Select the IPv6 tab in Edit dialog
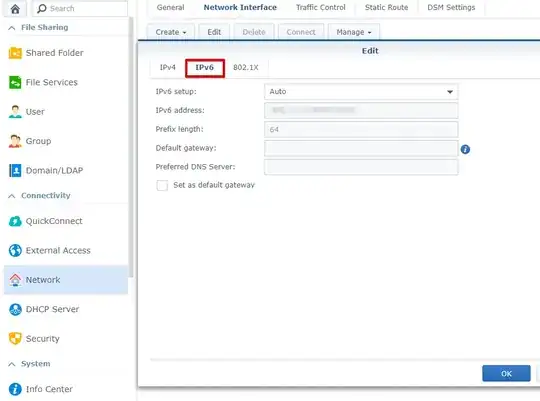The image size is (540, 401). 205,68
